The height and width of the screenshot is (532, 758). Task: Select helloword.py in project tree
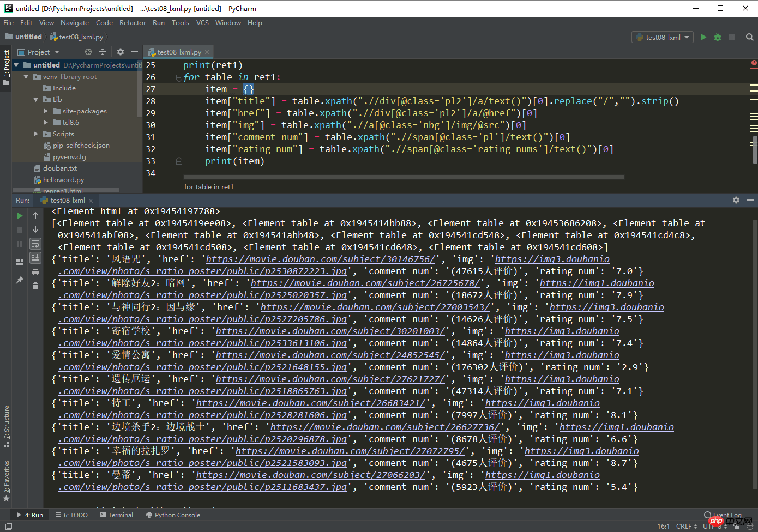pyautogui.click(x=63, y=180)
